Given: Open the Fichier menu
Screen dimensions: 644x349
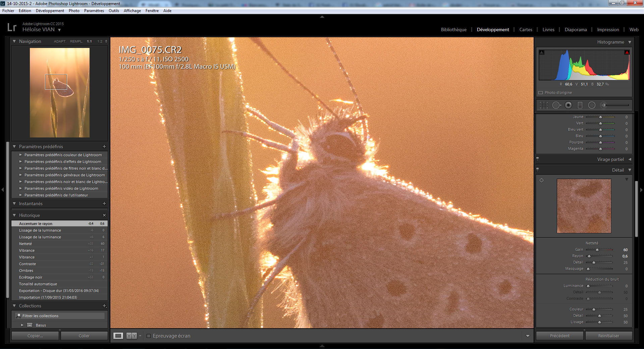Looking at the screenshot, I should click(8, 11).
